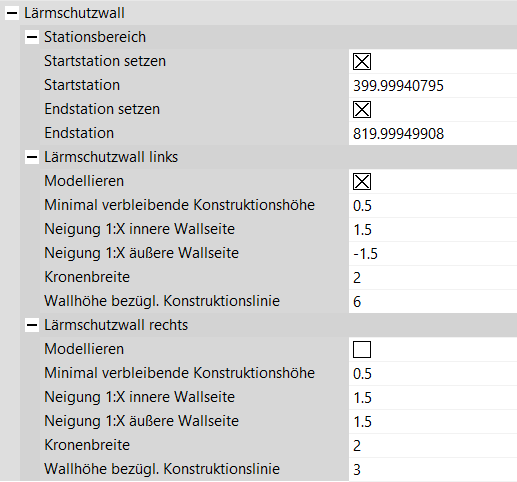The width and height of the screenshot is (517, 482).
Task: Click the Endstation value field 819.99949908
Action: point(433,133)
